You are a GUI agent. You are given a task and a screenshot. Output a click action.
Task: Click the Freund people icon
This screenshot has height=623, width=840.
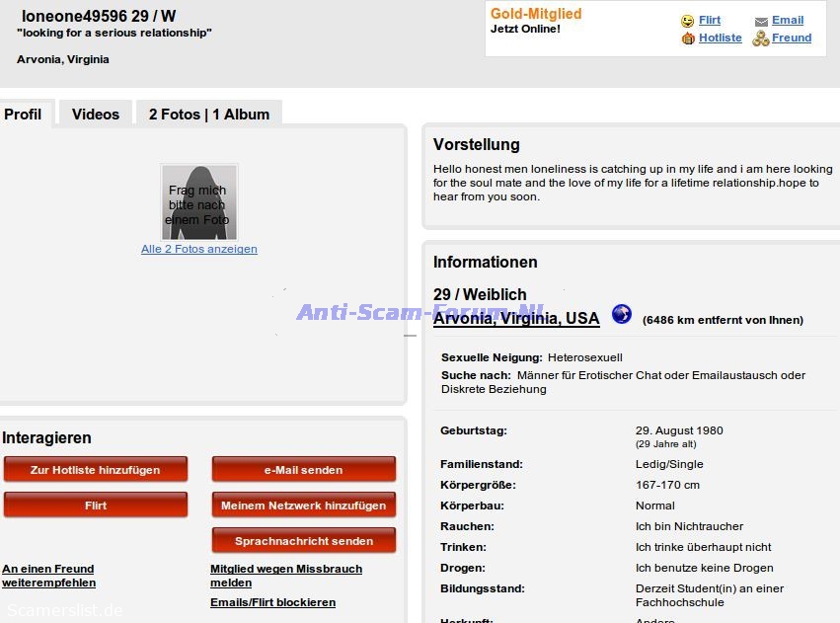click(760, 39)
